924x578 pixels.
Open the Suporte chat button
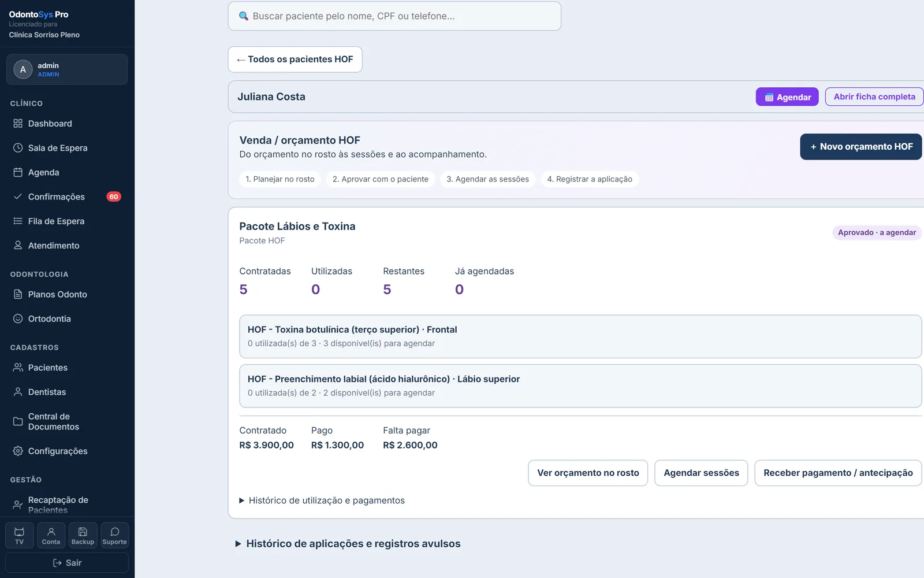(x=114, y=535)
